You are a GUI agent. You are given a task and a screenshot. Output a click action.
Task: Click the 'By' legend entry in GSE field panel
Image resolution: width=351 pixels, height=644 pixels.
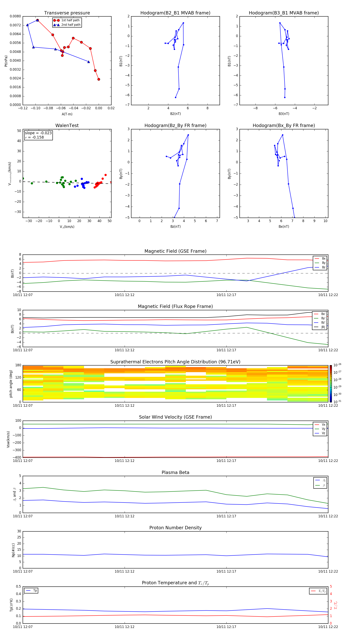pos(320,263)
